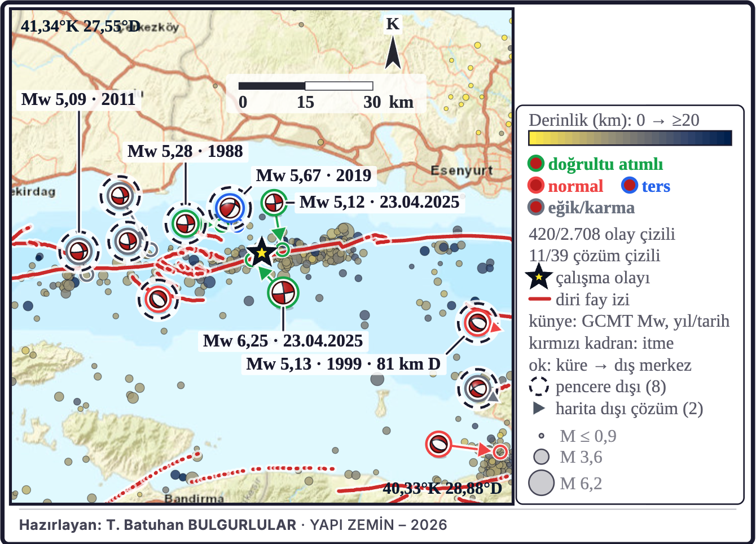The height and width of the screenshot is (544, 756).
Task: Click the 0–15–30 km scale bar
Action: click(x=305, y=86)
